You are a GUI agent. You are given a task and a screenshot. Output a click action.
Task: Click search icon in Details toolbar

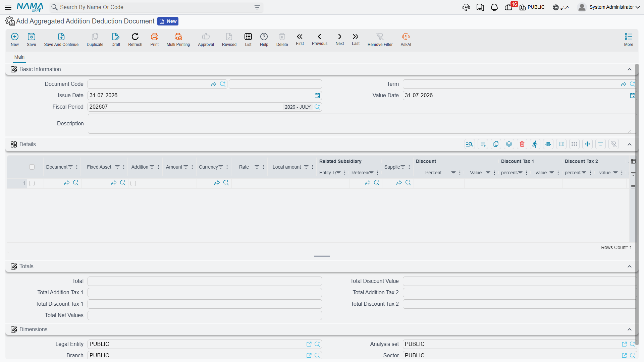coord(470,144)
